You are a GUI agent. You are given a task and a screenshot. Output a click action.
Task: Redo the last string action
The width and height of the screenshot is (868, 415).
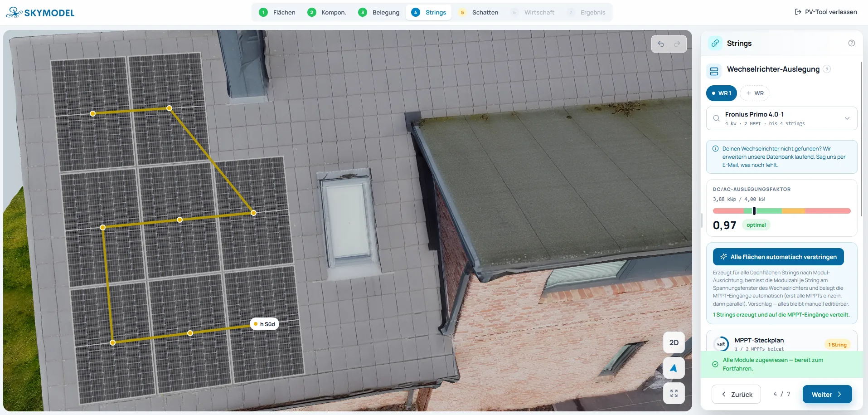pyautogui.click(x=677, y=44)
